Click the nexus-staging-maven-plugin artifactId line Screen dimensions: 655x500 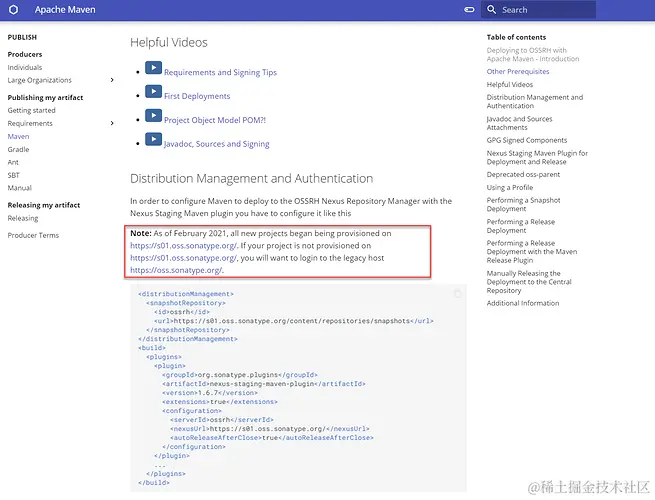[x=264, y=383]
